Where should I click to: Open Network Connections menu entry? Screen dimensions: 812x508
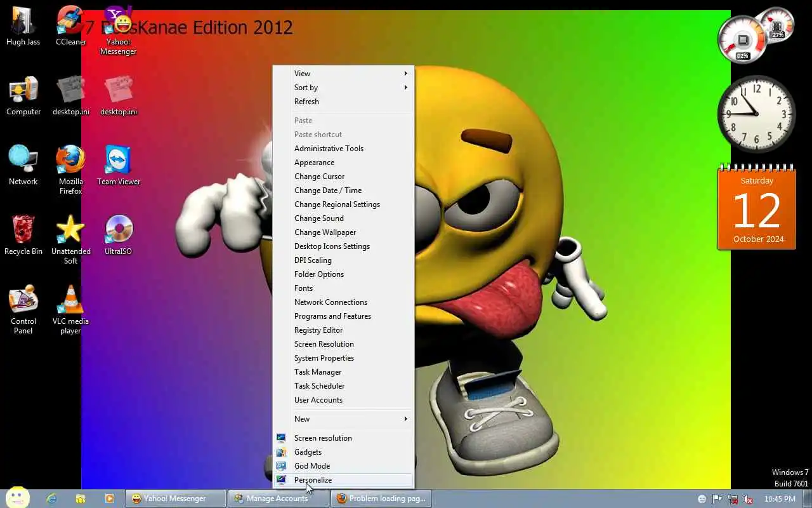coord(343,302)
